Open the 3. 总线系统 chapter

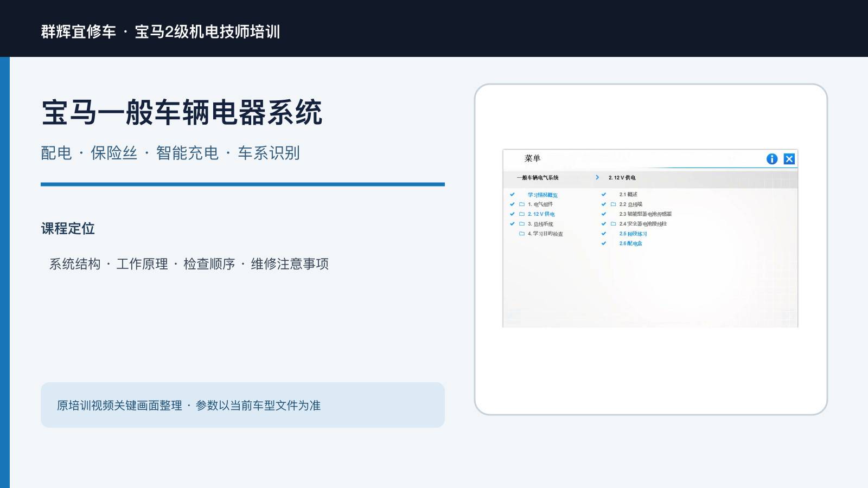(x=540, y=224)
